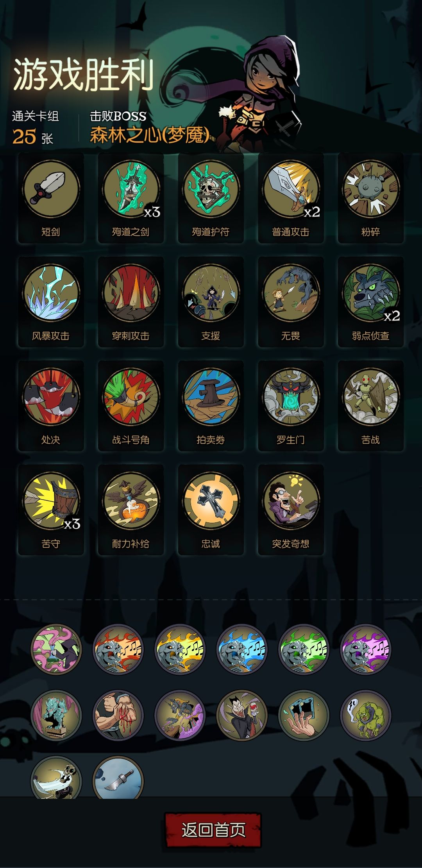
Task: Open the 苦守 barrel shield card
Action: 51,510
